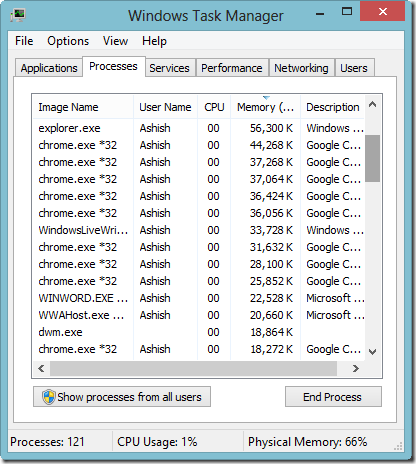The image size is (416, 464).
Task: Click the vertical scrollbar up arrow
Action: click(x=373, y=105)
